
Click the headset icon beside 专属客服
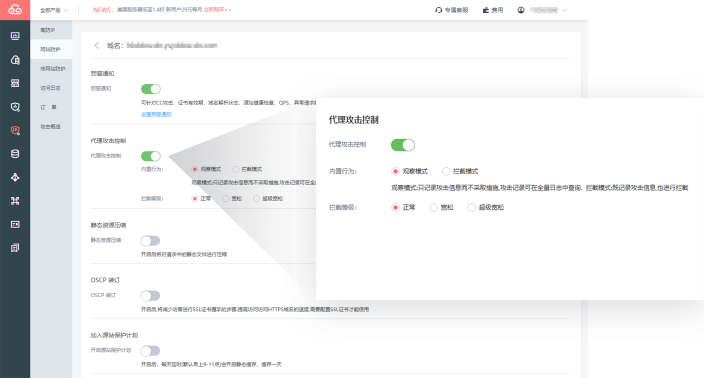coord(438,10)
